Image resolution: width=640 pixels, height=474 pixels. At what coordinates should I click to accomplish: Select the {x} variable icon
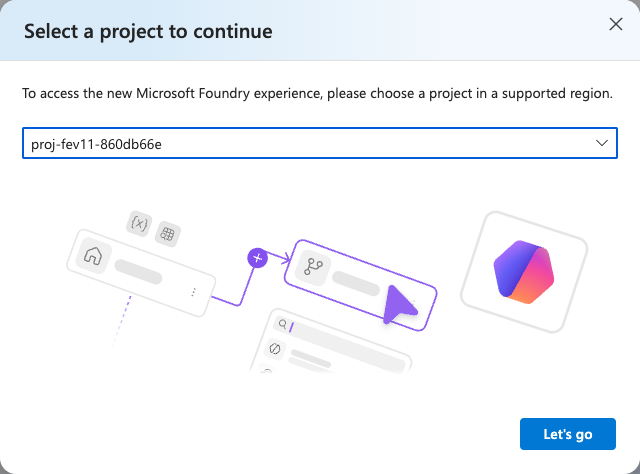pos(139,223)
